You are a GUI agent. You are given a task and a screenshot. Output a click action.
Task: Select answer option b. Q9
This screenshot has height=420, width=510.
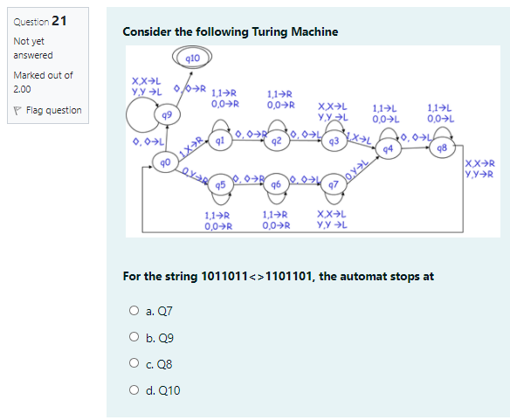click(x=134, y=337)
